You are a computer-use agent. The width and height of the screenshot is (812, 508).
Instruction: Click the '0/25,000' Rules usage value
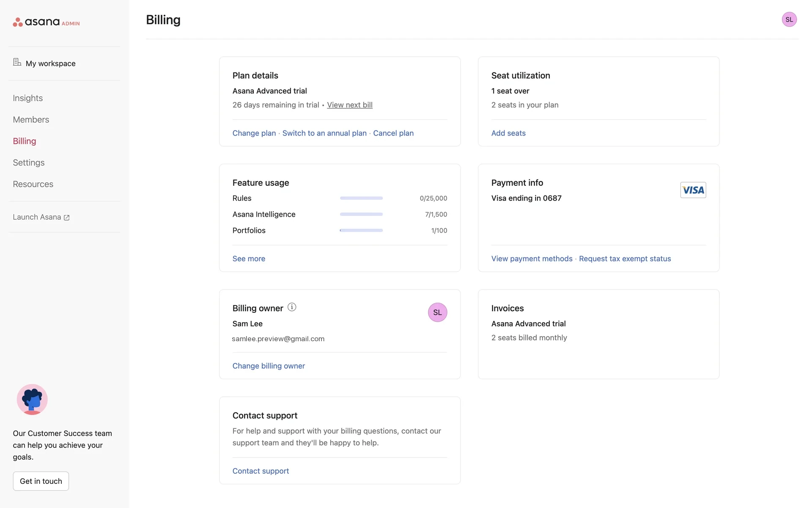pyautogui.click(x=433, y=198)
